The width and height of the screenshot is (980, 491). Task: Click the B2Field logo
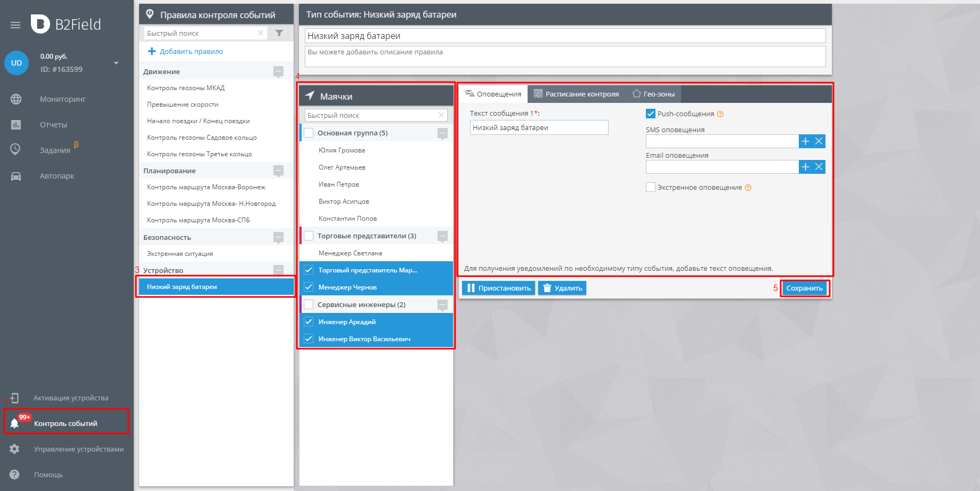(66, 24)
